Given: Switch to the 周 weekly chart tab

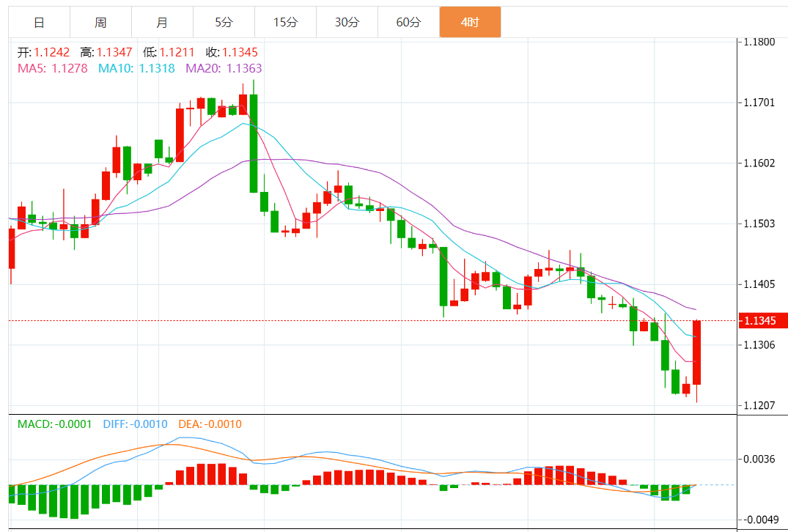Looking at the screenshot, I should tap(100, 22).
